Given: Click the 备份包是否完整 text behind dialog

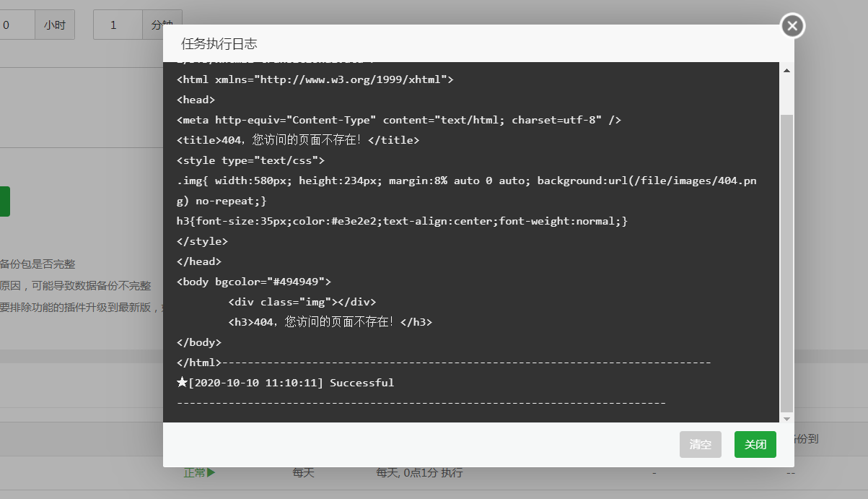Looking at the screenshot, I should click(38, 264).
